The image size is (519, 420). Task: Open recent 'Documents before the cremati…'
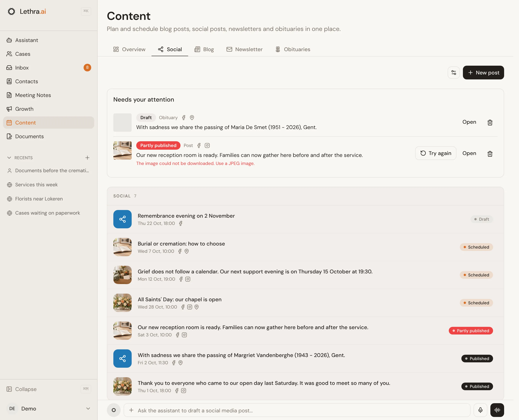pos(48,170)
